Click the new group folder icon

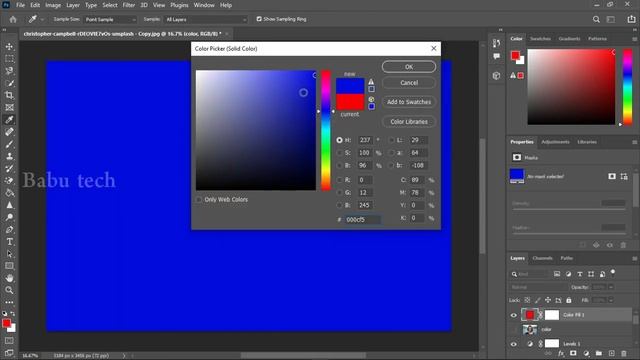(x=599, y=353)
